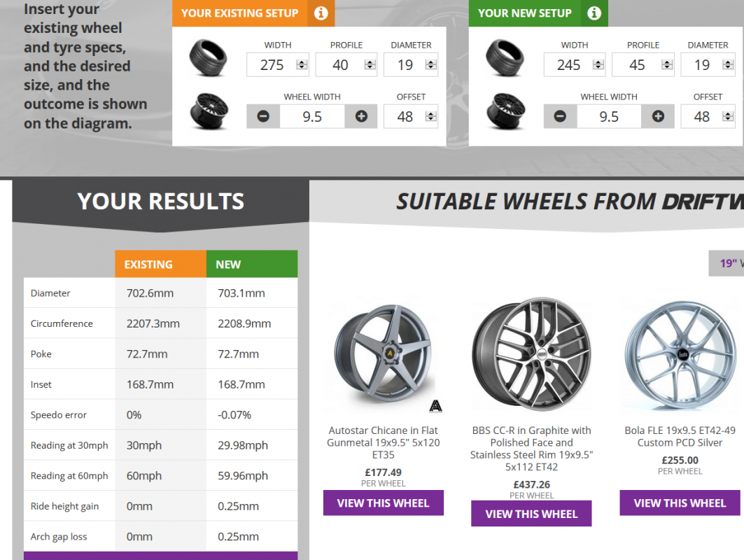
Task: Click new reading 59.96mph value
Action: [243, 475]
